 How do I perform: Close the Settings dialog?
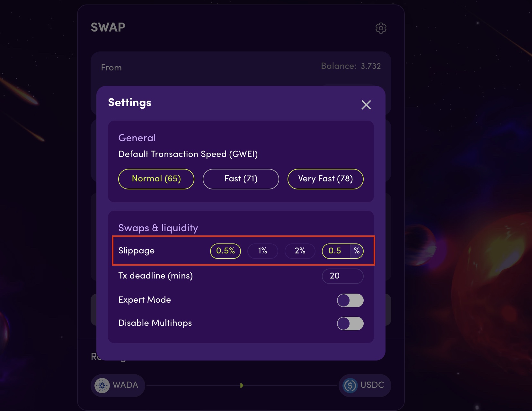(366, 105)
